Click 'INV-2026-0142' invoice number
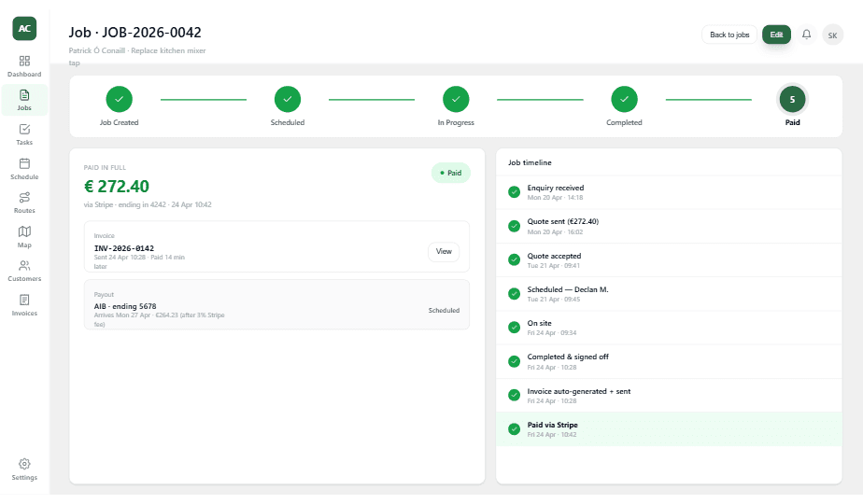This screenshot has width=863, height=504. pos(124,248)
